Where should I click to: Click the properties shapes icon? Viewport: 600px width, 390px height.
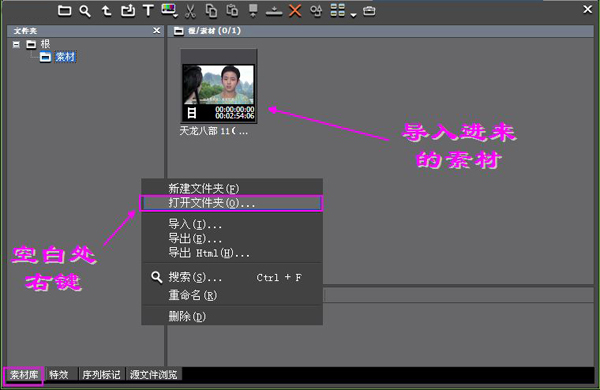point(316,11)
